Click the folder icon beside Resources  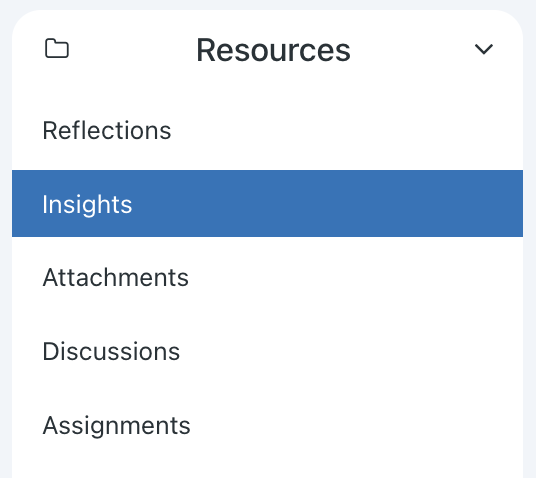pos(57,49)
